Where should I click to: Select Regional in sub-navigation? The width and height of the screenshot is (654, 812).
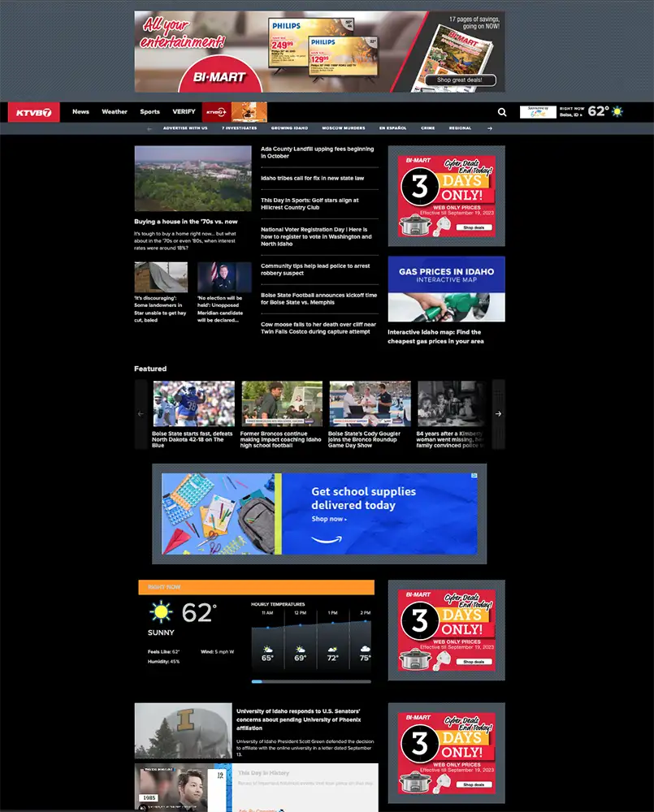tap(460, 128)
